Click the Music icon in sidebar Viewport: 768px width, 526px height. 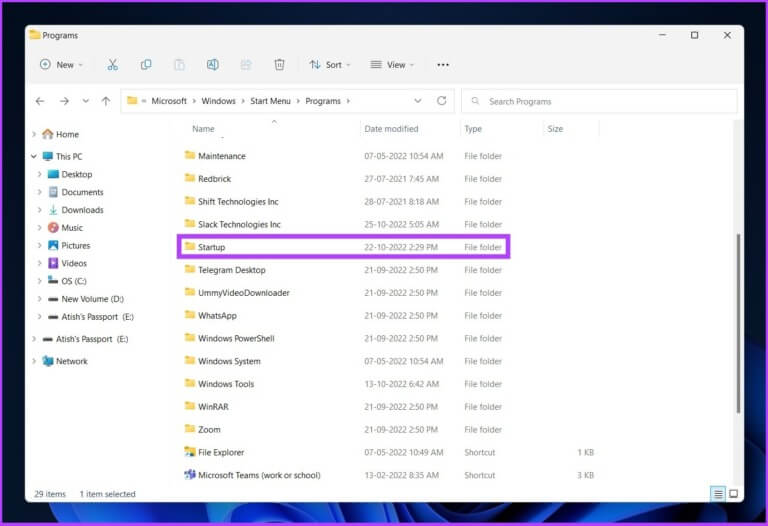point(53,227)
